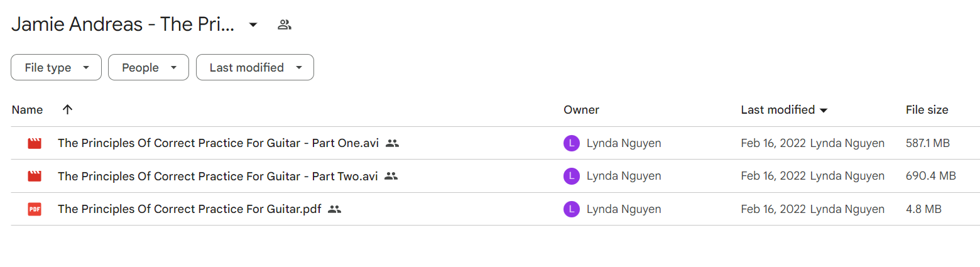
Task: Open the Last modified filter dropdown
Action: tap(255, 67)
